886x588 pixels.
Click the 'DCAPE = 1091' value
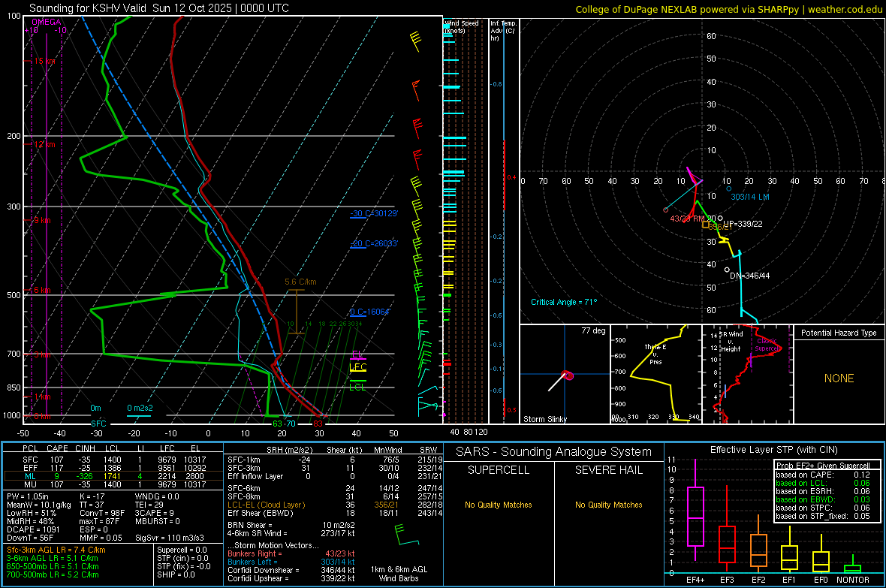35,529
